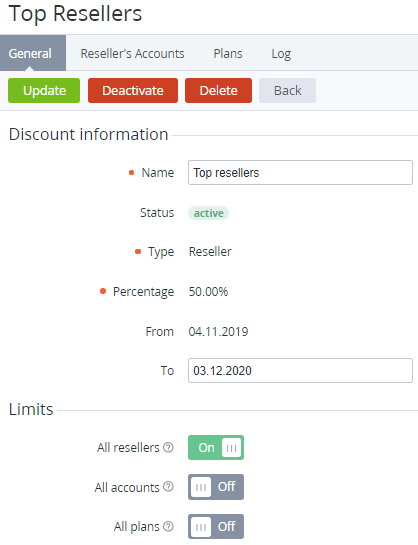The image size is (418, 545).
Task: Switch to the Reseller's Accounts tab
Action: [132, 54]
